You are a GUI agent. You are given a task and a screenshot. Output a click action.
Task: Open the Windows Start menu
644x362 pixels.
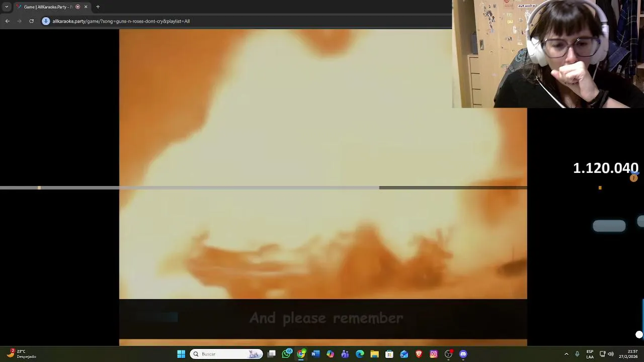click(181, 354)
